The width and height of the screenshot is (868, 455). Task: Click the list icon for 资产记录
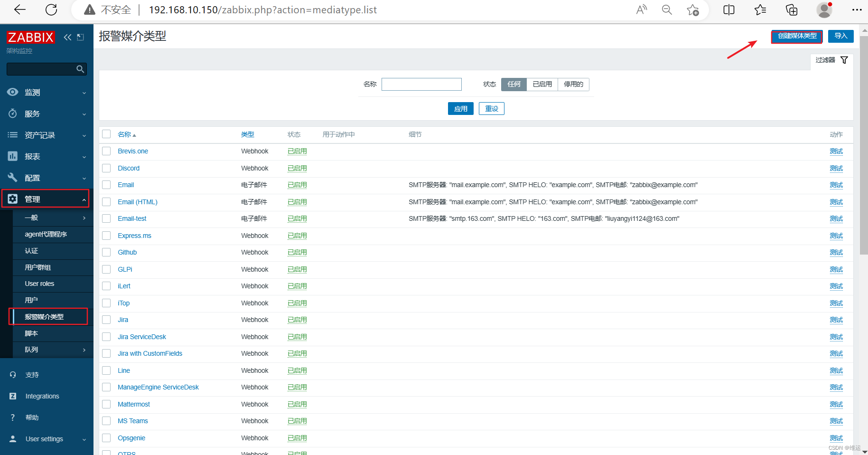[13, 135]
